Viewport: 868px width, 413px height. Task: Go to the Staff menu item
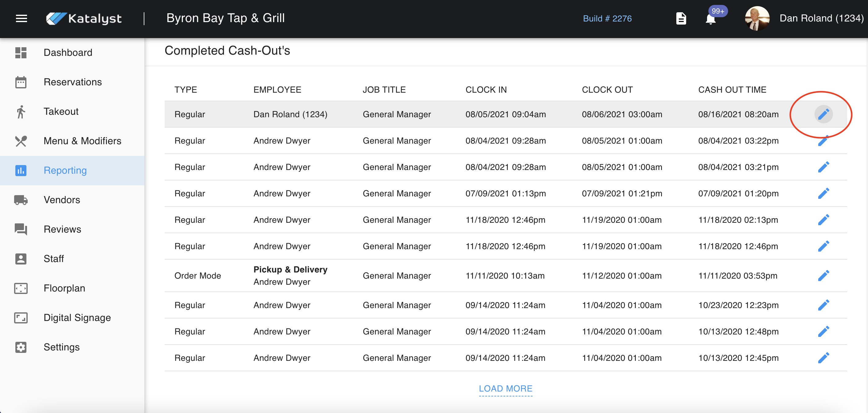point(53,258)
